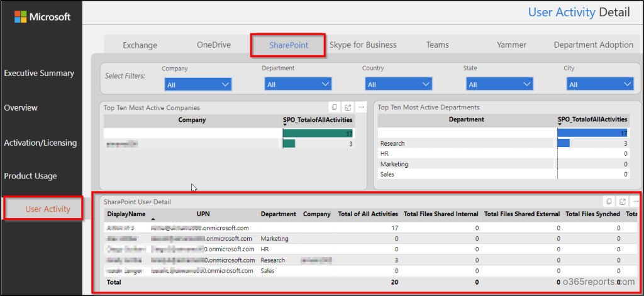This screenshot has height=296, width=644.
Task: Go to Executive Summary page
Action: [x=39, y=74]
